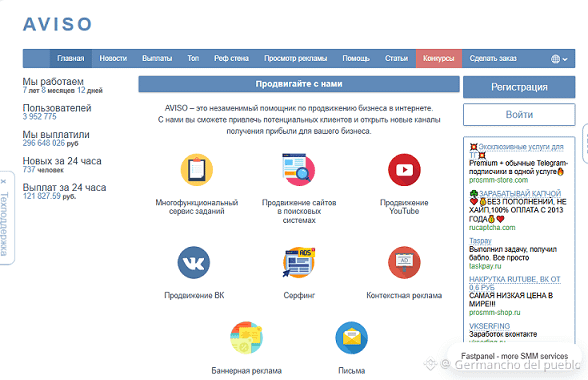Click the paid-out amount 296 648 026 руб
Image resolution: width=588 pixels, height=380 pixels.
50,143
